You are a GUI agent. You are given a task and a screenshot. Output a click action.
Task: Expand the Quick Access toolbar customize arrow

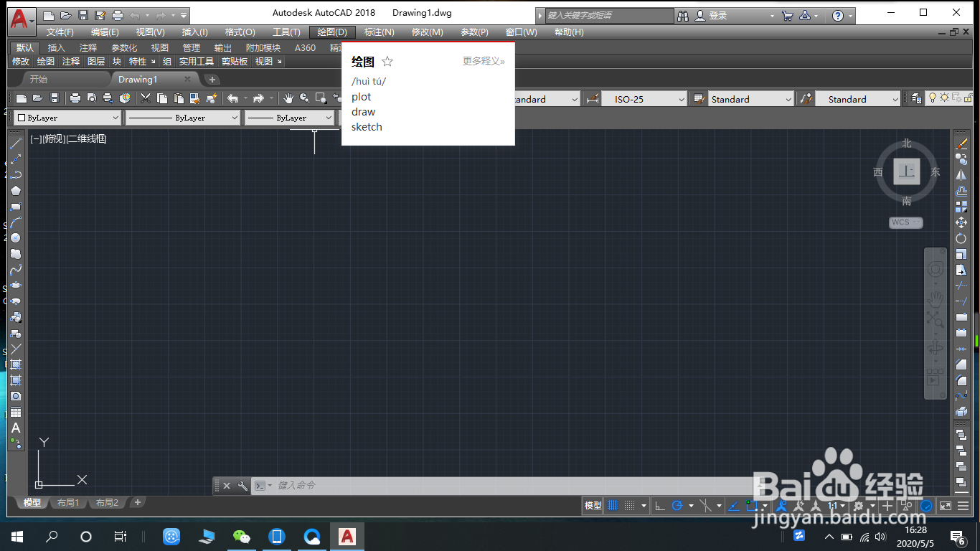184,15
